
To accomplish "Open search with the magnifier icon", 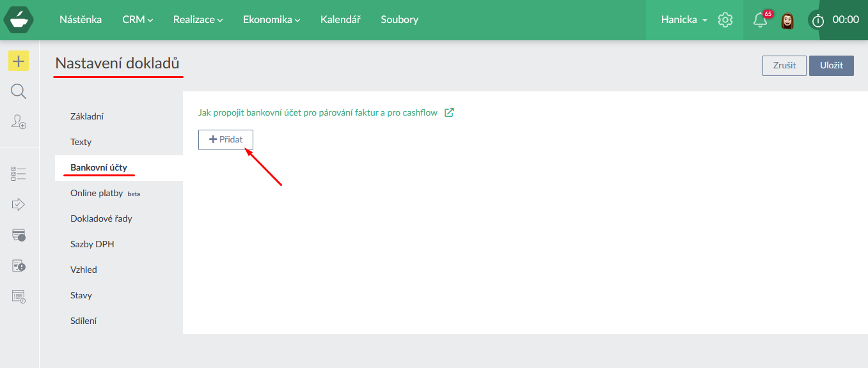I will click(19, 92).
